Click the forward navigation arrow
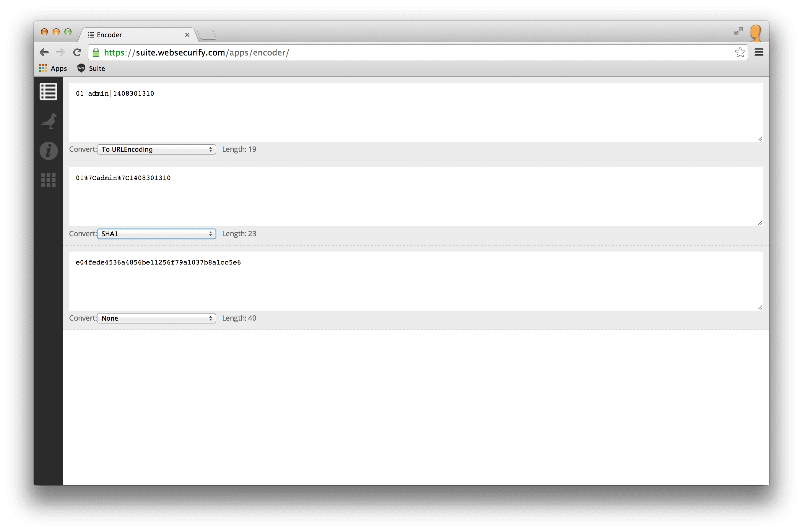803x532 pixels. click(x=60, y=52)
